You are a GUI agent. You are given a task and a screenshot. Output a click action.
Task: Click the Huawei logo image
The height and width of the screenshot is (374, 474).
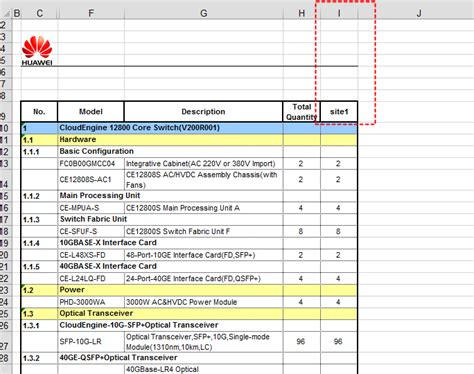click(37, 50)
